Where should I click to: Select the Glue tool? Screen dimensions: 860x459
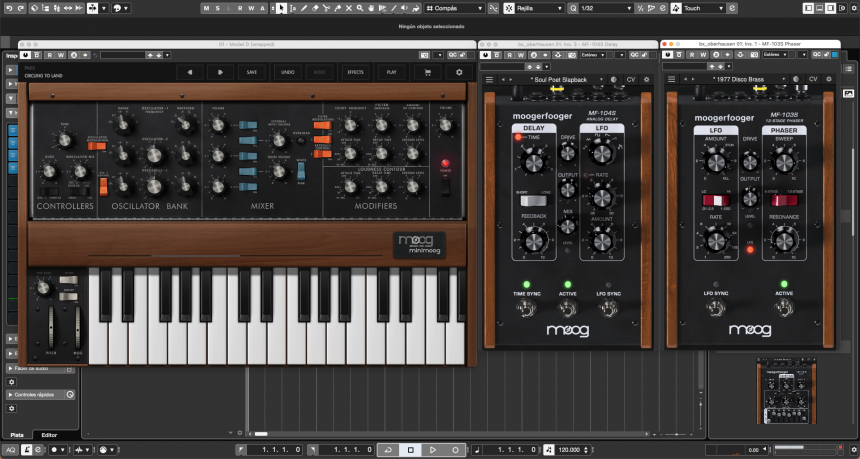pos(337,8)
